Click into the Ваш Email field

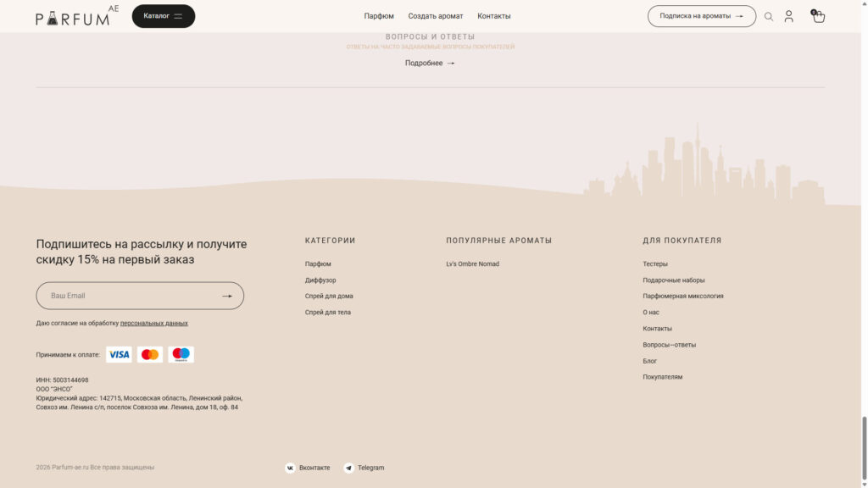tap(127, 296)
